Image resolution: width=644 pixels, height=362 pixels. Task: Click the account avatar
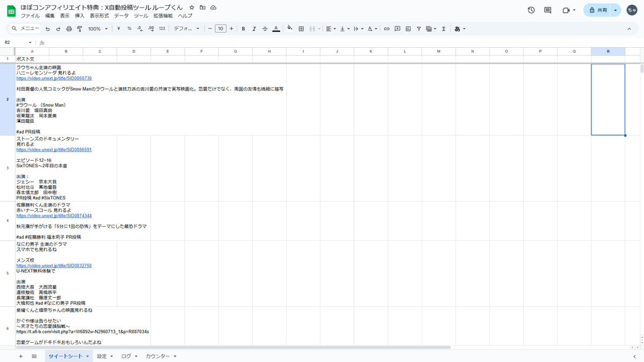pyautogui.click(x=632, y=10)
